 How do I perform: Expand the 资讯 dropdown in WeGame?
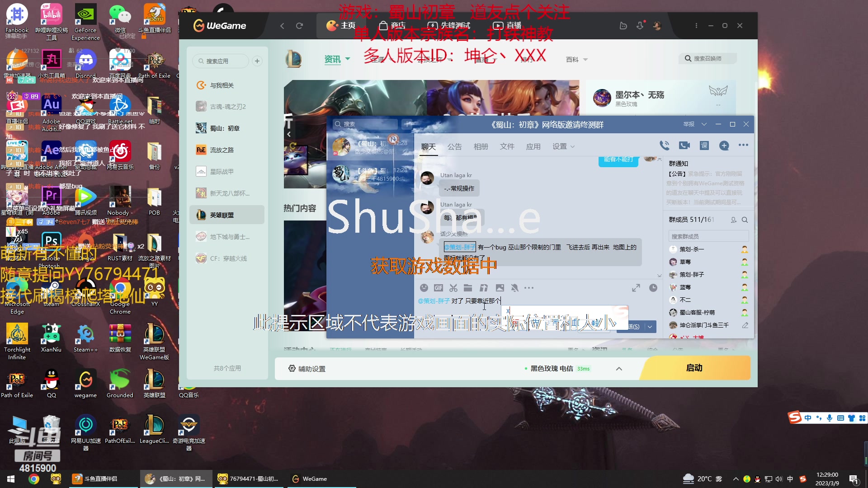click(348, 59)
